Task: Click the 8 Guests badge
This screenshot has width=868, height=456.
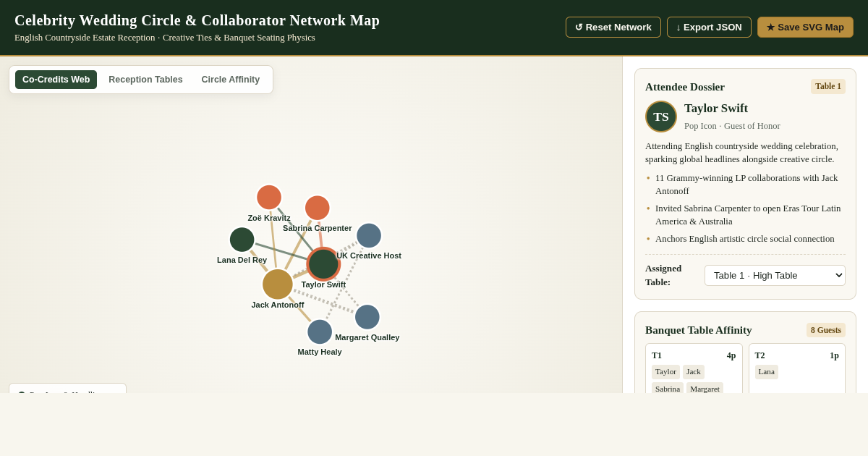Action: [826, 330]
